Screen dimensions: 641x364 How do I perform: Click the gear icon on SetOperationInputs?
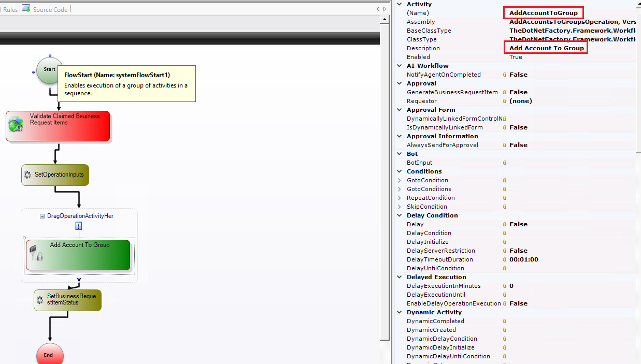click(x=27, y=175)
